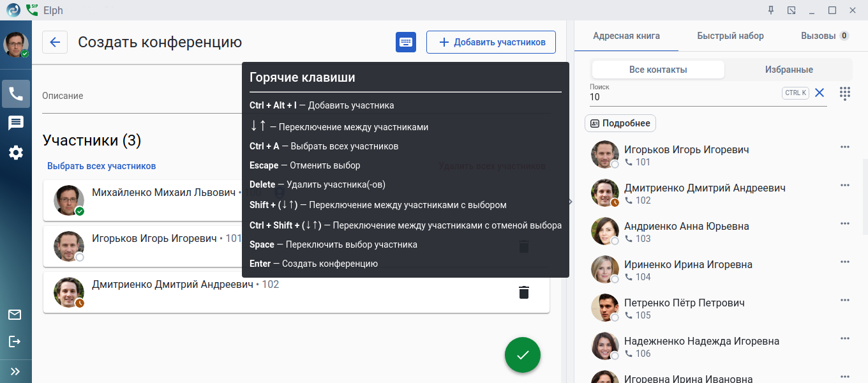Select Избранные filter tab
The image size is (868, 383).
[x=789, y=70]
